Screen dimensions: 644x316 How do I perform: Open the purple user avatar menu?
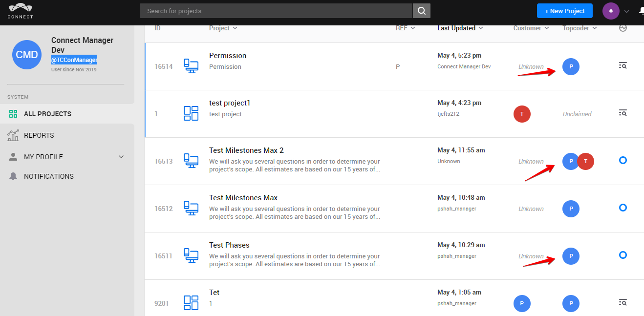tap(611, 11)
